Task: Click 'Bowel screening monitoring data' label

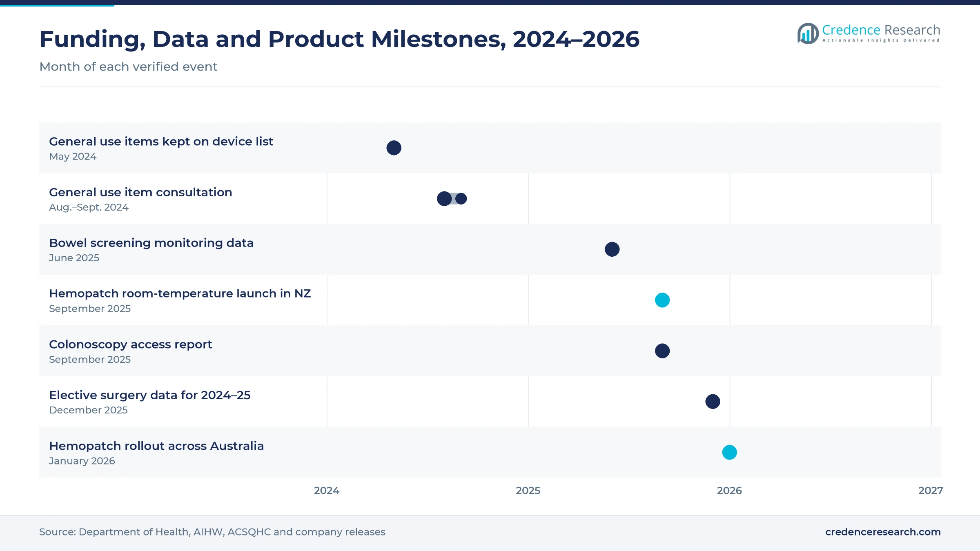Action: click(x=151, y=243)
